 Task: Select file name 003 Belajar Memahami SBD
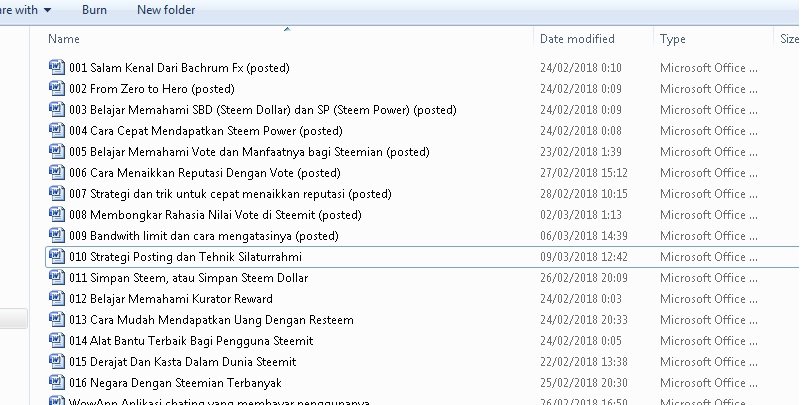pyautogui.click(x=263, y=110)
